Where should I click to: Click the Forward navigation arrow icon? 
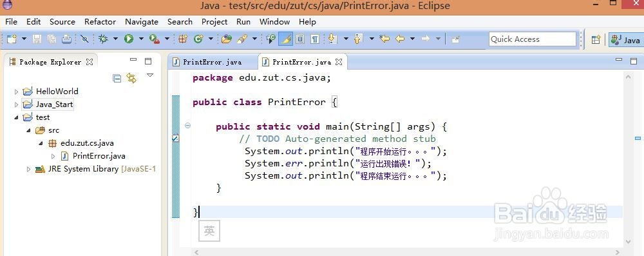pos(426,39)
